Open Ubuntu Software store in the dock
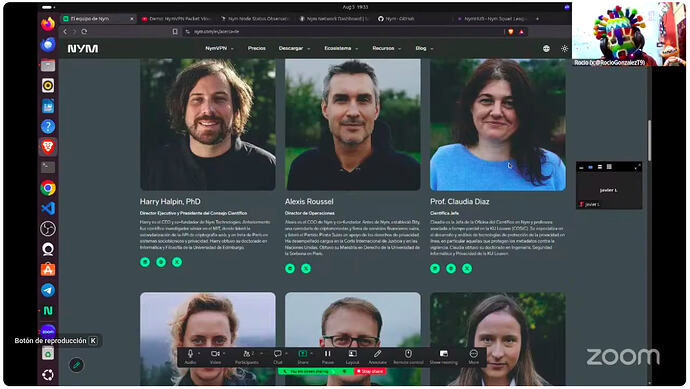 point(48,269)
